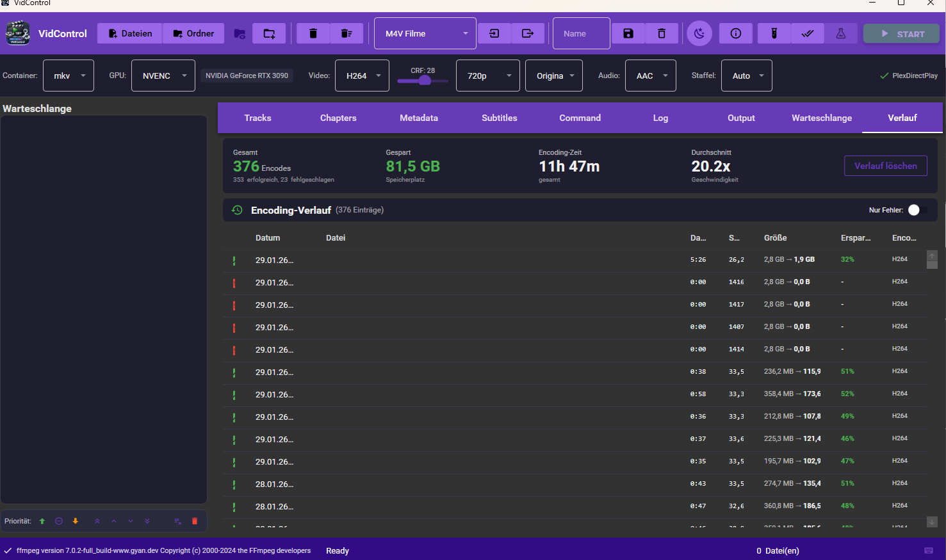
Task: Move queue item to bottom with double chevron down
Action: pos(147,521)
